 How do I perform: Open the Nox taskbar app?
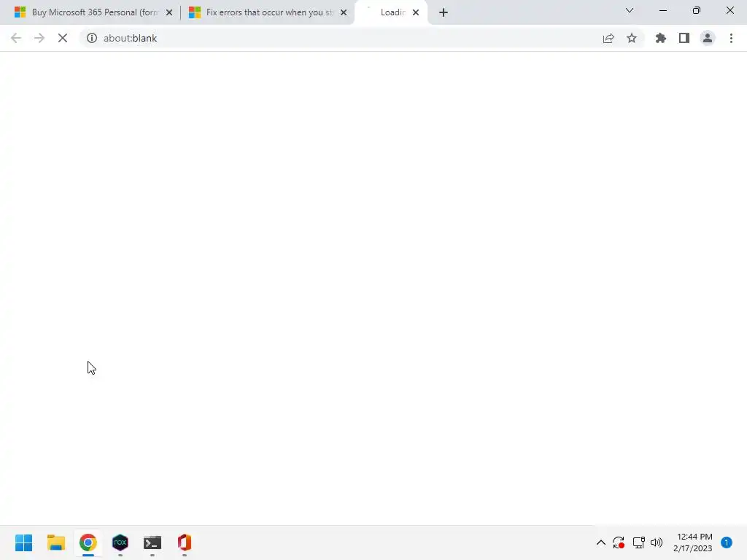point(120,542)
